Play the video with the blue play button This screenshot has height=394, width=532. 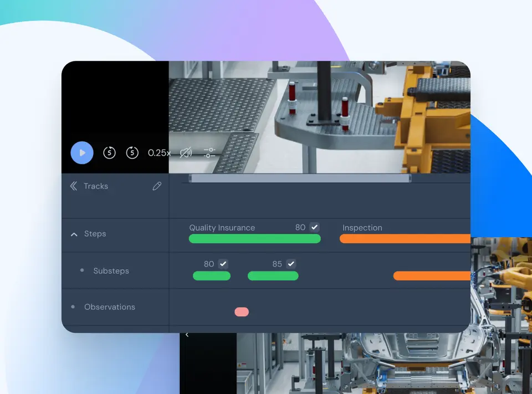(82, 153)
